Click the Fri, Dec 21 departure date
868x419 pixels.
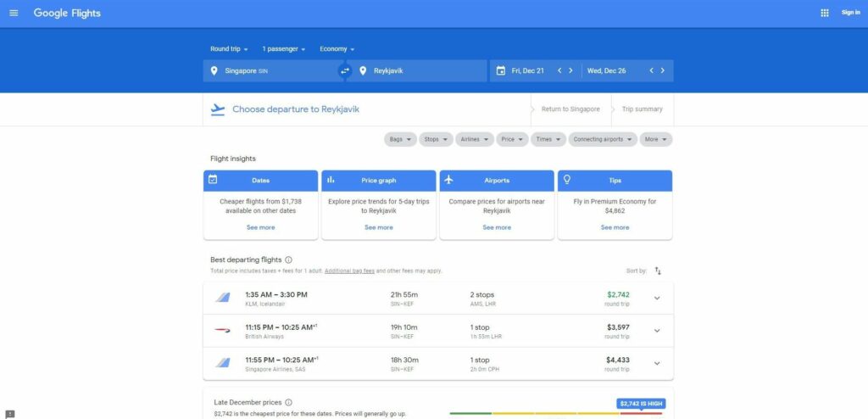click(527, 71)
